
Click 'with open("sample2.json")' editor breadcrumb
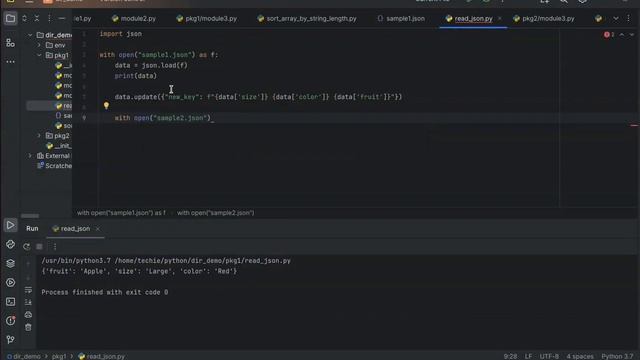point(216,213)
